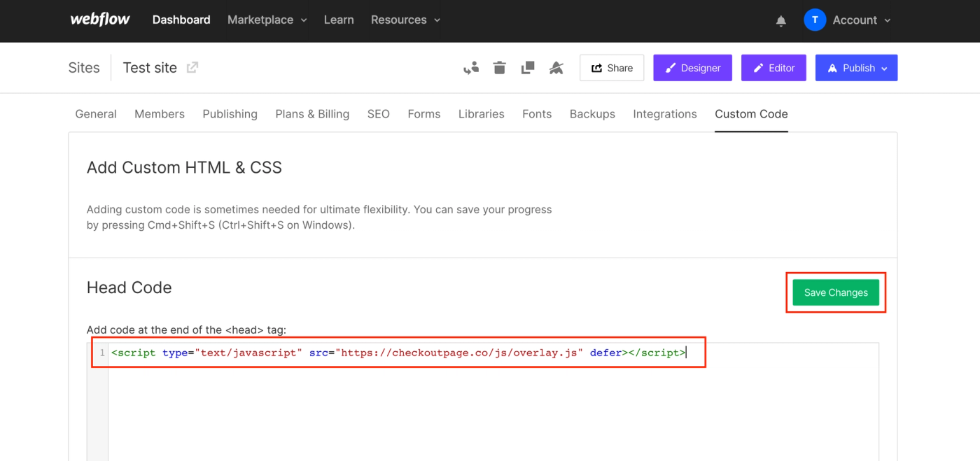Click the Share button

(x=612, y=68)
